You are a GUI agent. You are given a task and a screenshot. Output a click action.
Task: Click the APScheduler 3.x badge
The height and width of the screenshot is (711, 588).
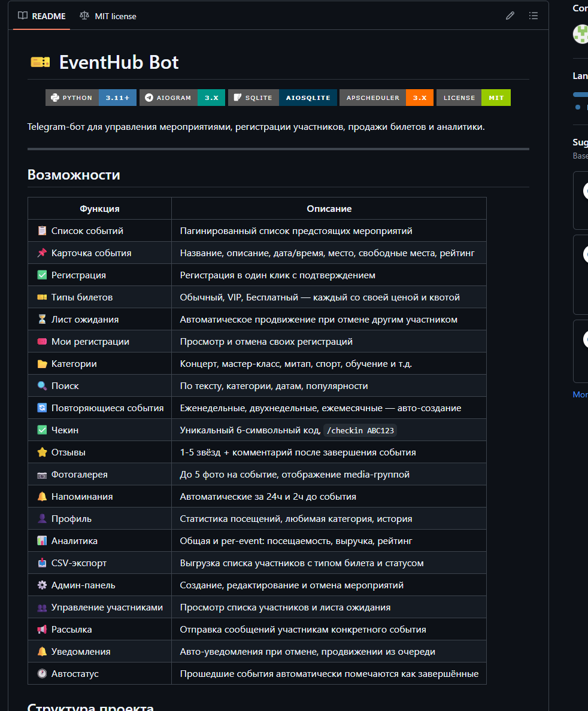pos(386,98)
